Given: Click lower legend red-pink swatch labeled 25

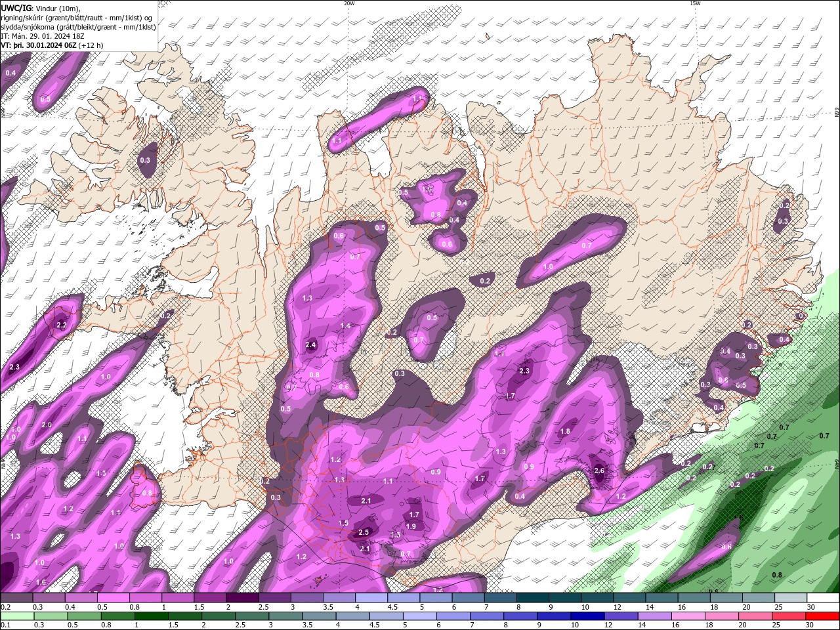Looking at the screenshot, I should [x=787, y=616].
